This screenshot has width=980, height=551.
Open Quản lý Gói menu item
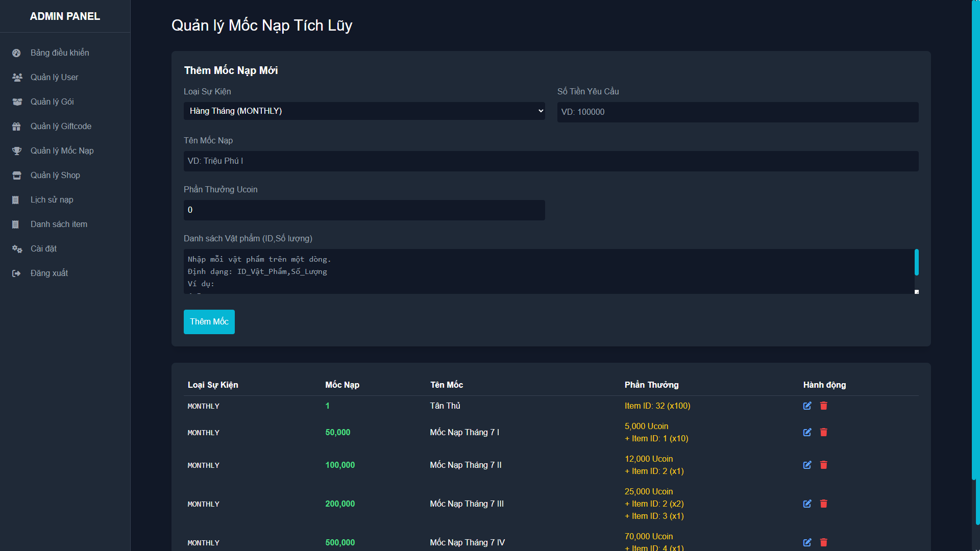[52, 102]
